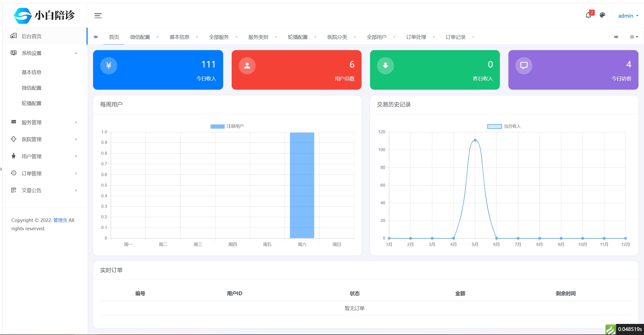Click the green trace icon at bottom right
This screenshot has width=644, height=335.
click(x=611, y=329)
